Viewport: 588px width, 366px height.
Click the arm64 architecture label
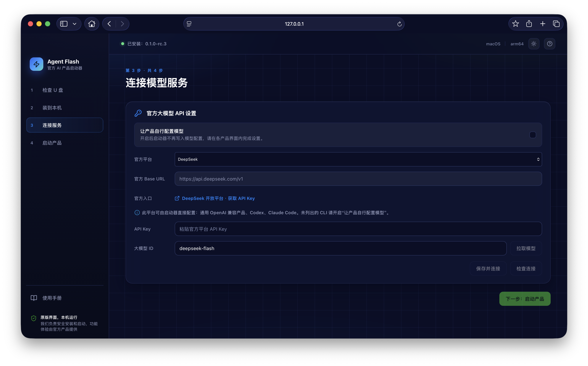(x=517, y=44)
